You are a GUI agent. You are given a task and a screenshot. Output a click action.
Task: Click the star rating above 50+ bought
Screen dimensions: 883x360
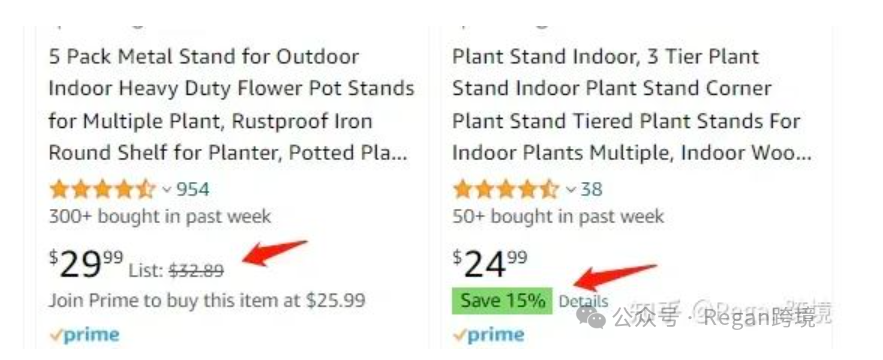click(x=506, y=189)
